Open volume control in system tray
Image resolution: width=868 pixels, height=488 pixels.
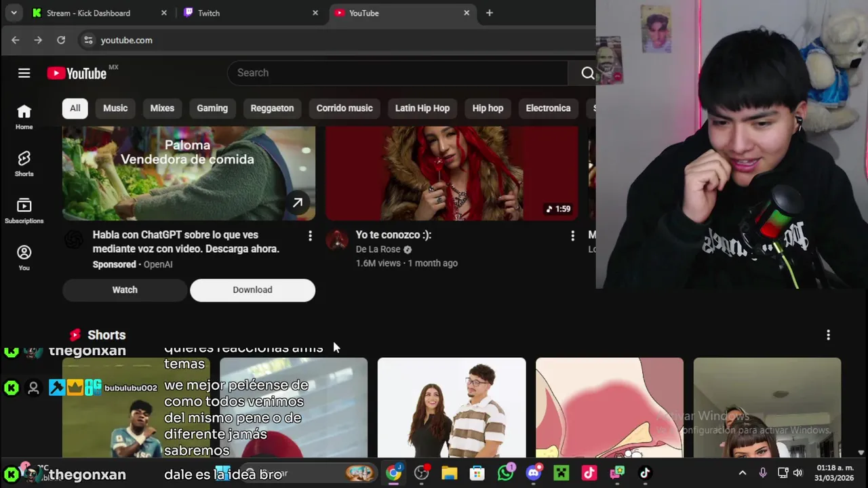click(797, 473)
